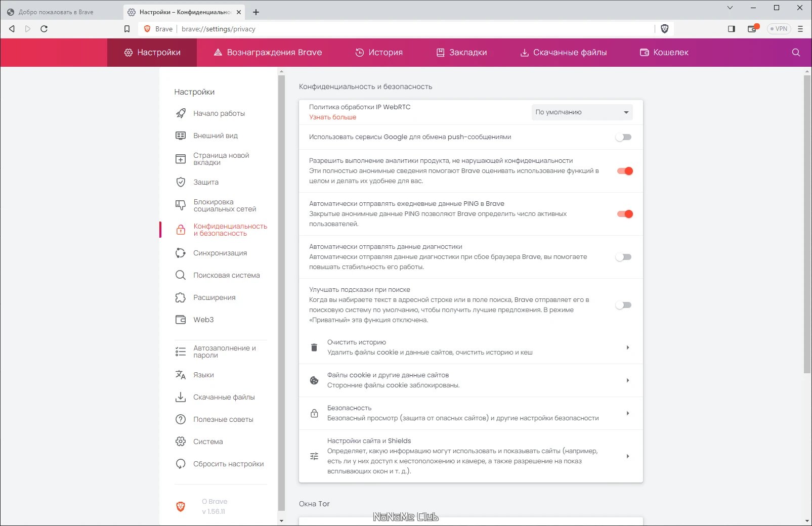
Task: Click the download icon for Скачанные файлы sidebar
Action: 181,397
